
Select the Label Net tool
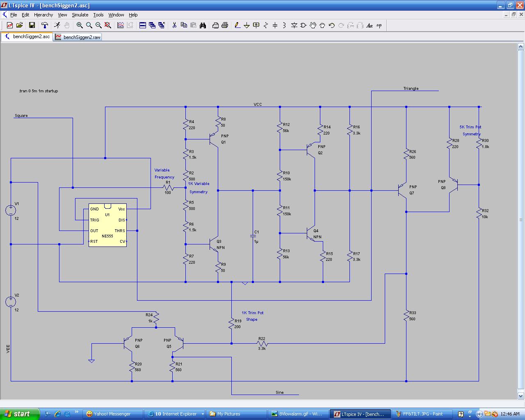pos(256,25)
